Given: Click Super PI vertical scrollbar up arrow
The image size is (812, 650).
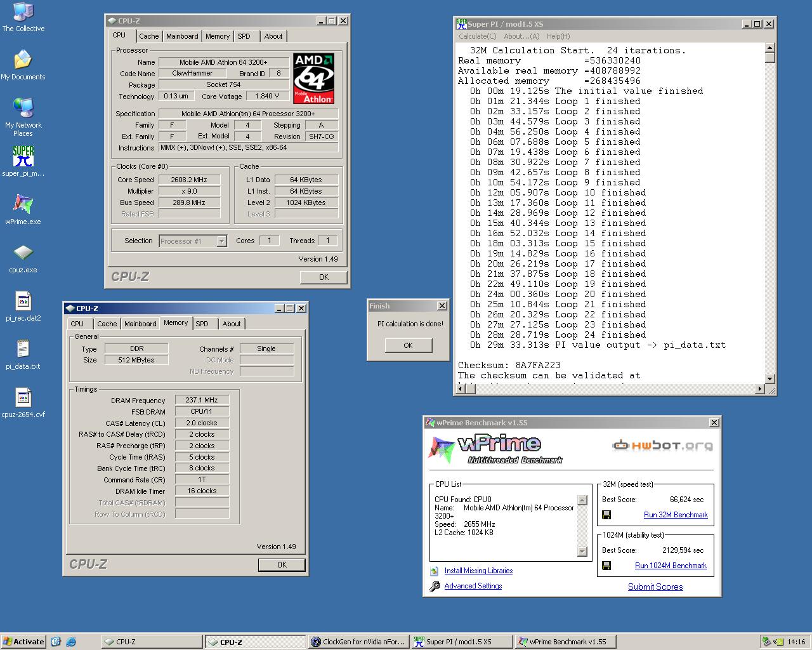Looking at the screenshot, I should [x=769, y=48].
